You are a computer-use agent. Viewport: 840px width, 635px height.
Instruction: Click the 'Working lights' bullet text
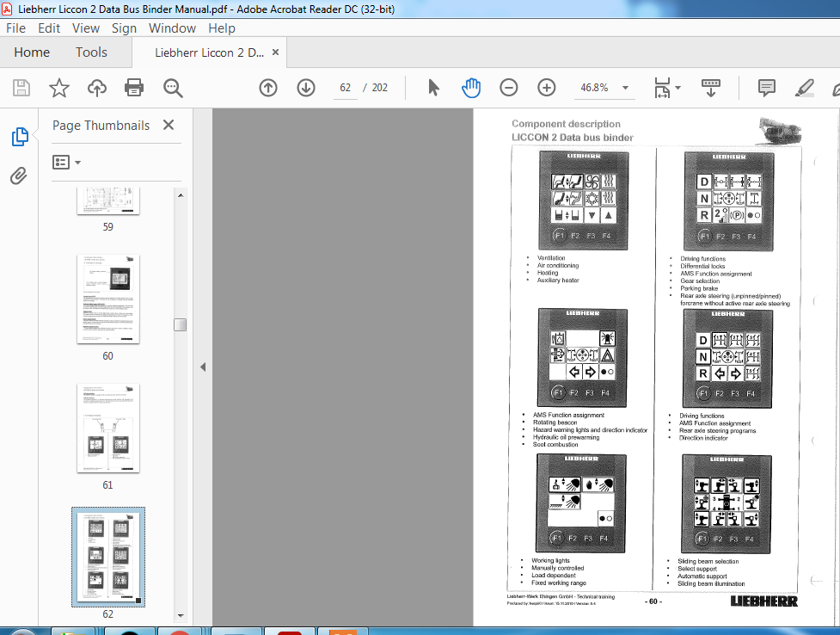click(x=550, y=560)
